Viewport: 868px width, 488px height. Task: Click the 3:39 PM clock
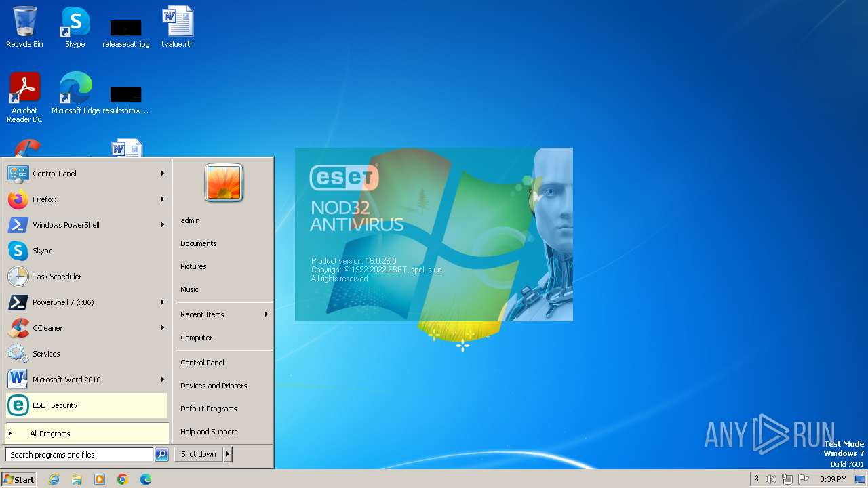[x=833, y=479]
